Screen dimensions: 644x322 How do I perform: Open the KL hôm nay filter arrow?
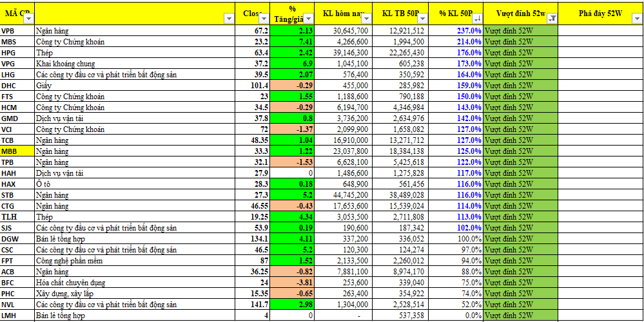366,19
